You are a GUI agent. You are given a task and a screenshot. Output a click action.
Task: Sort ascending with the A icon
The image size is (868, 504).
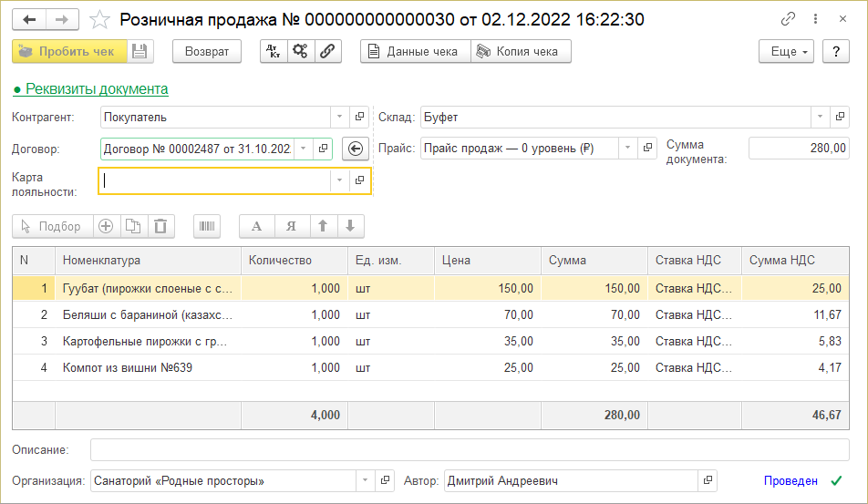(256, 226)
